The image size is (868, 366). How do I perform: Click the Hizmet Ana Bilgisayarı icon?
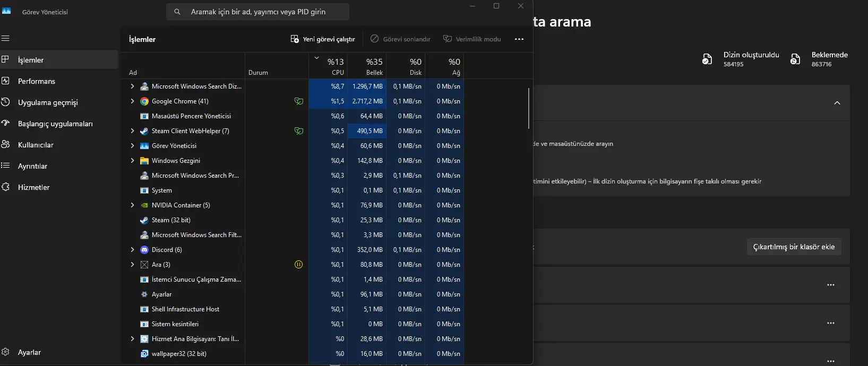pyautogui.click(x=144, y=339)
